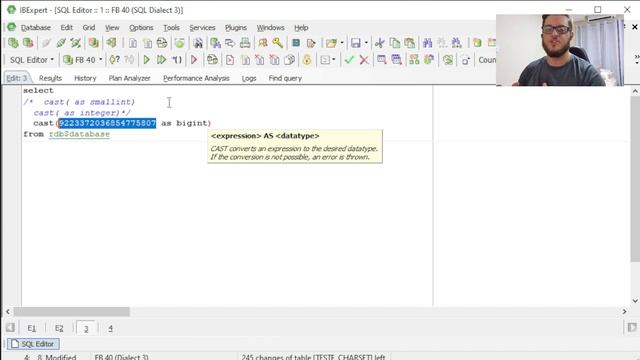Image resolution: width=640 pixels, height=360 pixels.
Task: Switch to the Results tab
Action: pyautogui.click(x=50, y=78)
